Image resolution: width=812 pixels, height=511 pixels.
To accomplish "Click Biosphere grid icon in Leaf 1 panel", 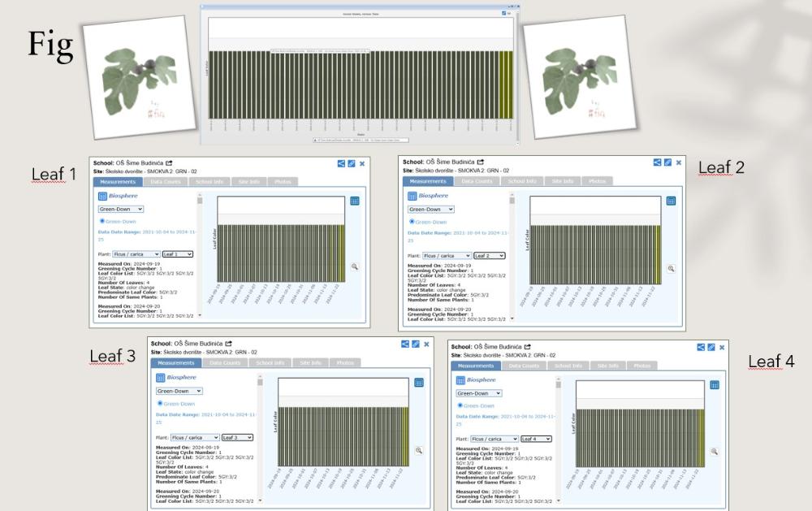I will pyautogui.click(x=102, y=196).
